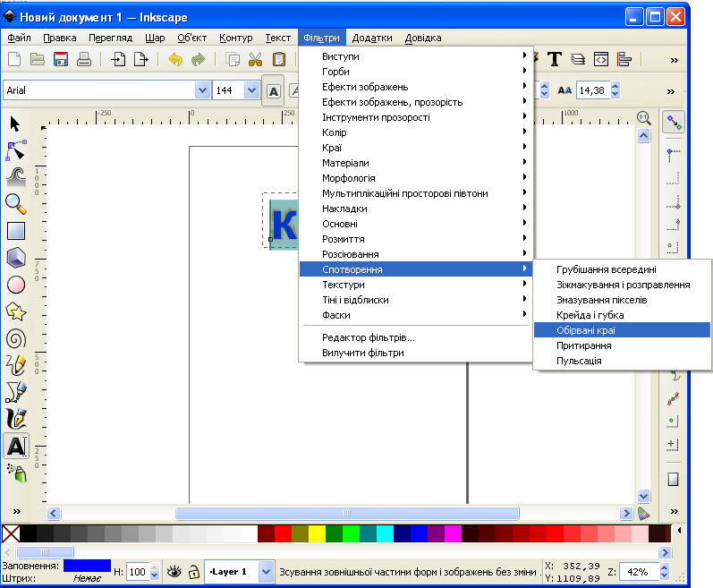Expand hidden toolbox tools chevron

tap(17, 511)
